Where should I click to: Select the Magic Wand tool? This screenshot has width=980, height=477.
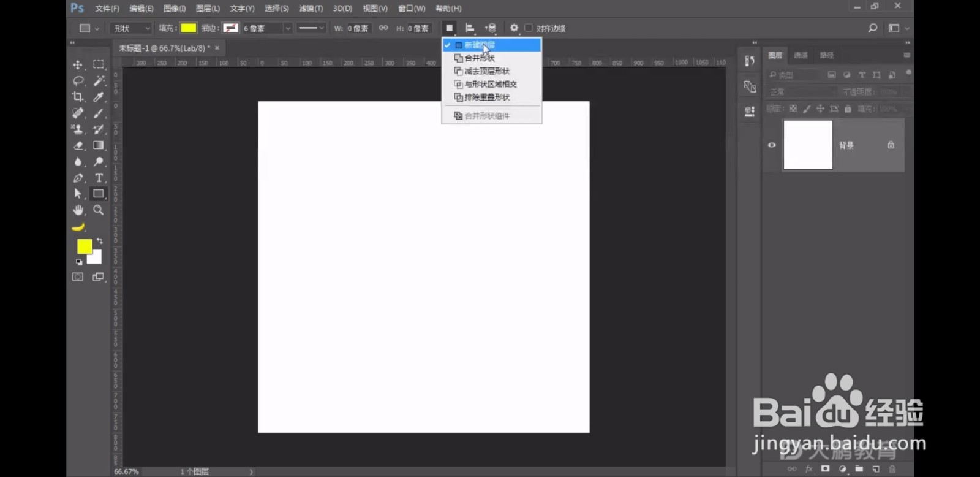pyautogui.click(x=98, y=81)
